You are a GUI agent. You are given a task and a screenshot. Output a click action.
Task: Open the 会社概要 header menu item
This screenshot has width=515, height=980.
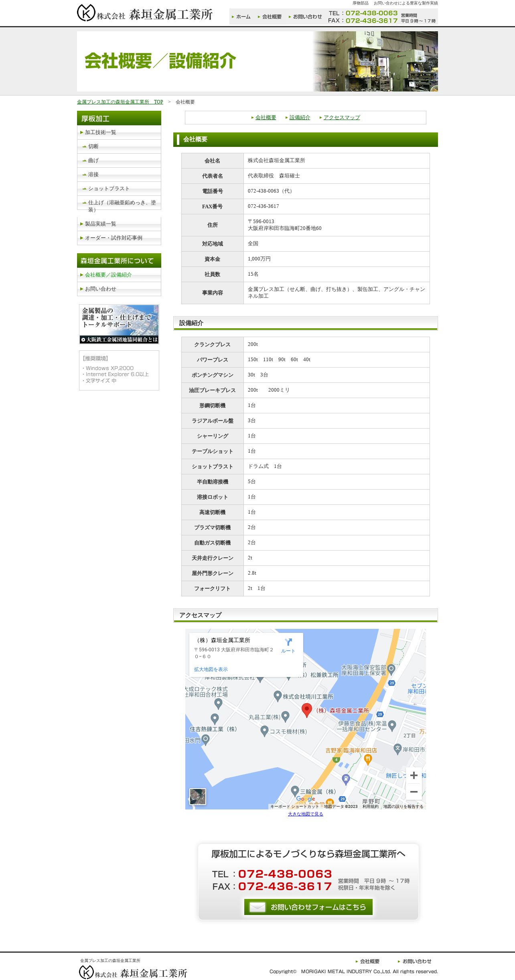pyautogui.click(x=270, y=17)
